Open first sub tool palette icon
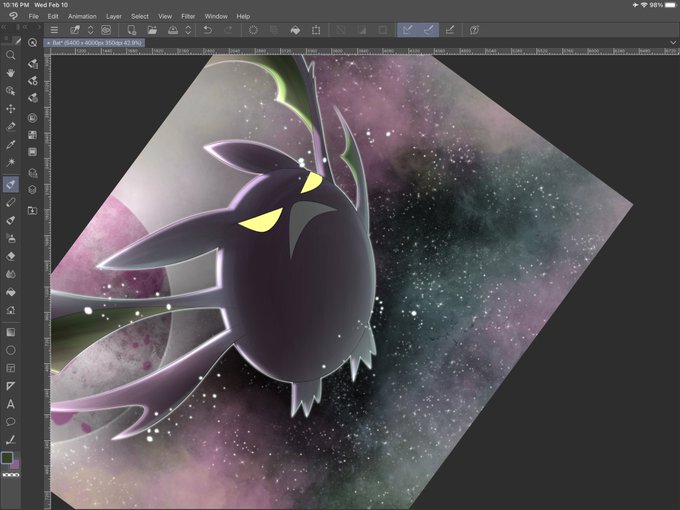 click(33, 64)
